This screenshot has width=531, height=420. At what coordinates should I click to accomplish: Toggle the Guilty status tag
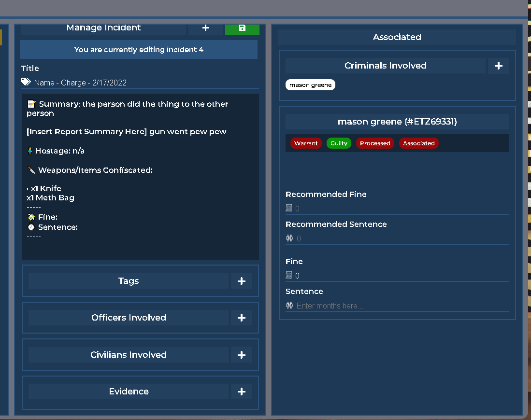tap(339, 143)
